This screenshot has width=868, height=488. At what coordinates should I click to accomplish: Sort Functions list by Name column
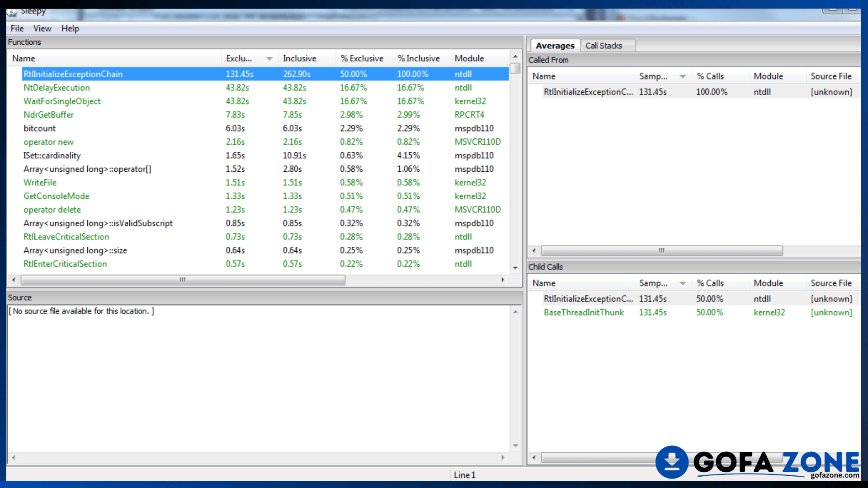[114, 58]
